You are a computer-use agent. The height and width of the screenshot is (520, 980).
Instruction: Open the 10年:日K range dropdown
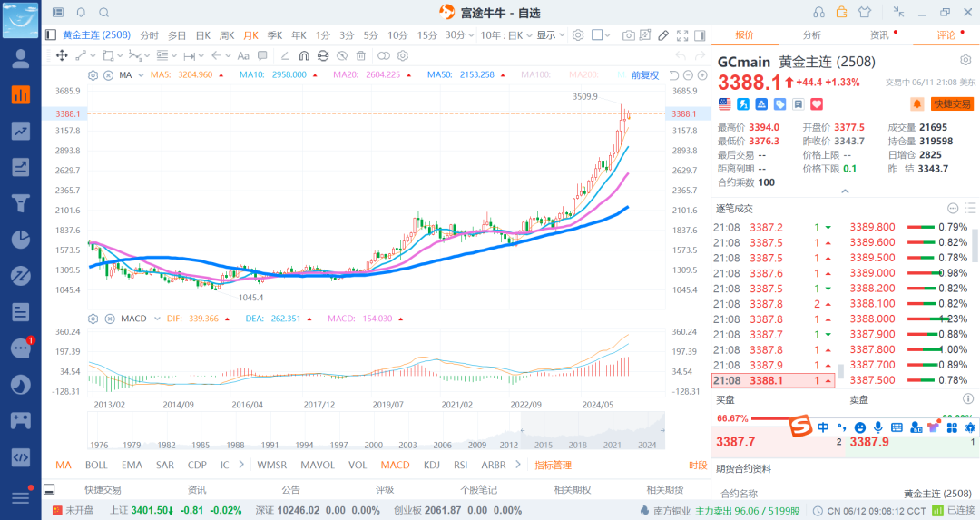[506, 35]
